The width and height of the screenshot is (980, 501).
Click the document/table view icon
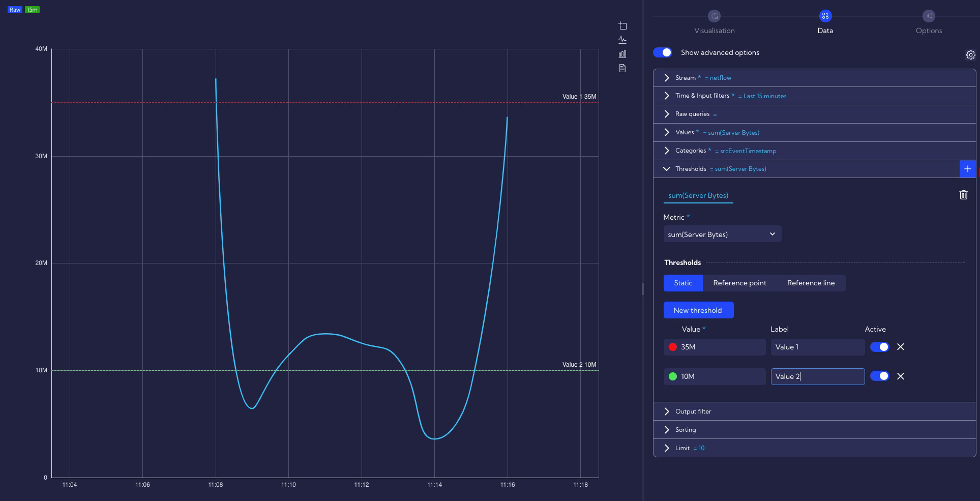tap(622, 68)
